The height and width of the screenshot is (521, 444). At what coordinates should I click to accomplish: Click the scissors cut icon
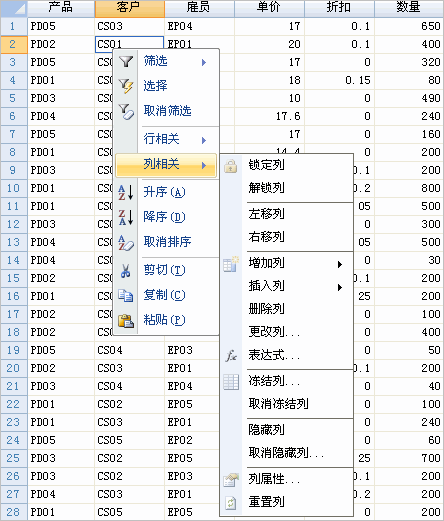pyautogui.click(x=126, y=271)
